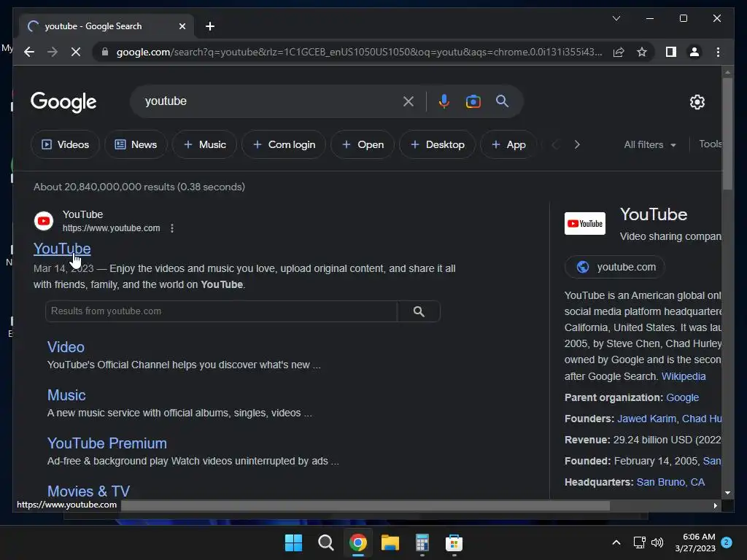Open Jawed Karim founder link

coord(646,419)
